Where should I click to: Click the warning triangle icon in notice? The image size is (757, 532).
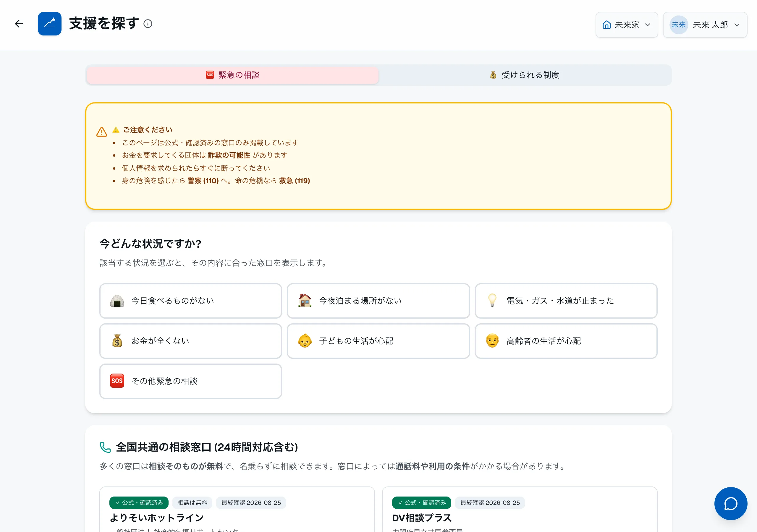pos(101,132)
